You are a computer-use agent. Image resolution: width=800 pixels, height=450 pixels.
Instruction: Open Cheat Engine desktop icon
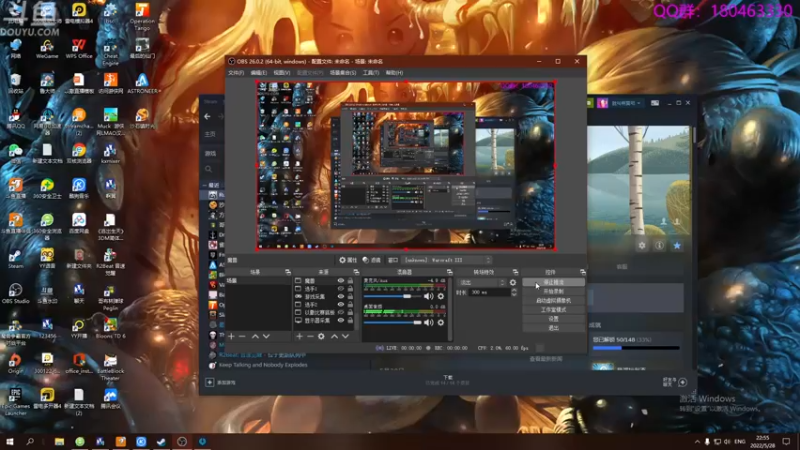click(110, 52)
